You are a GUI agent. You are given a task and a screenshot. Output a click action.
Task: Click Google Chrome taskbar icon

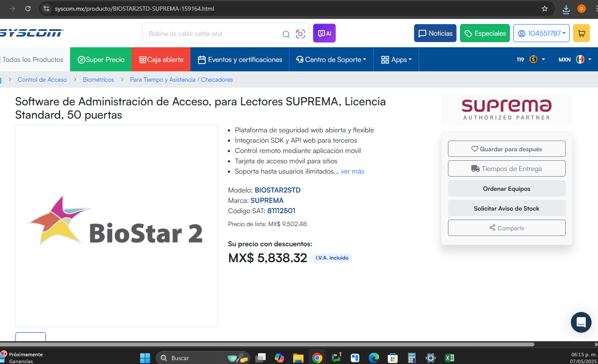317,358
